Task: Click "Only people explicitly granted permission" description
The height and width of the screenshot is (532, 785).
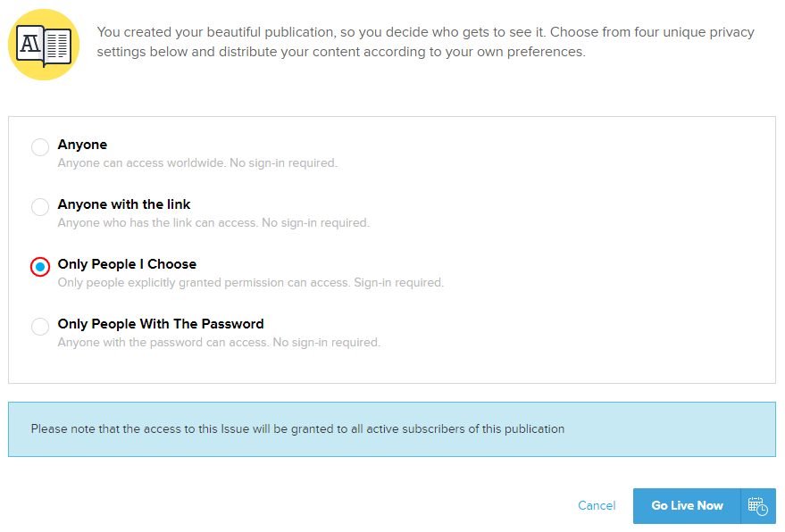Action: 250,283
